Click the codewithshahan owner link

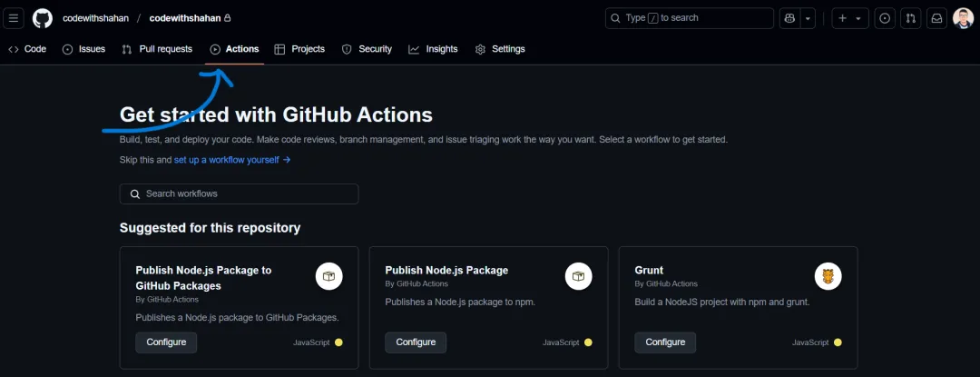point(97,18)
